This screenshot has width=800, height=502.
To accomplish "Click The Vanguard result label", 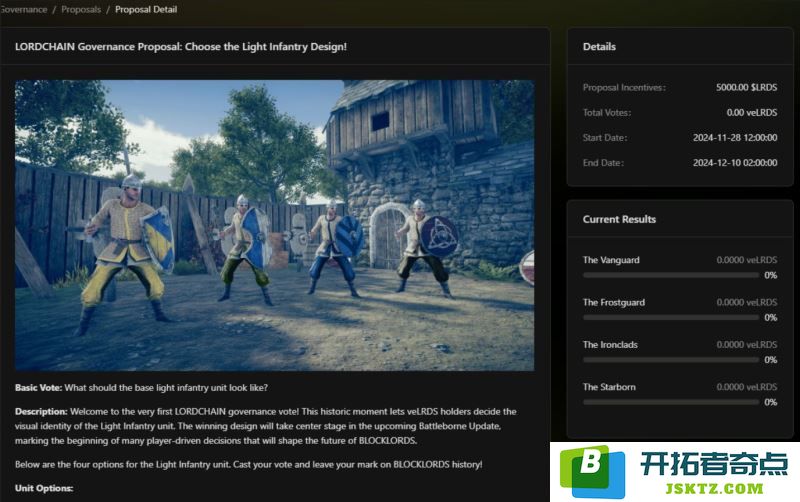I will click(611, 260).
